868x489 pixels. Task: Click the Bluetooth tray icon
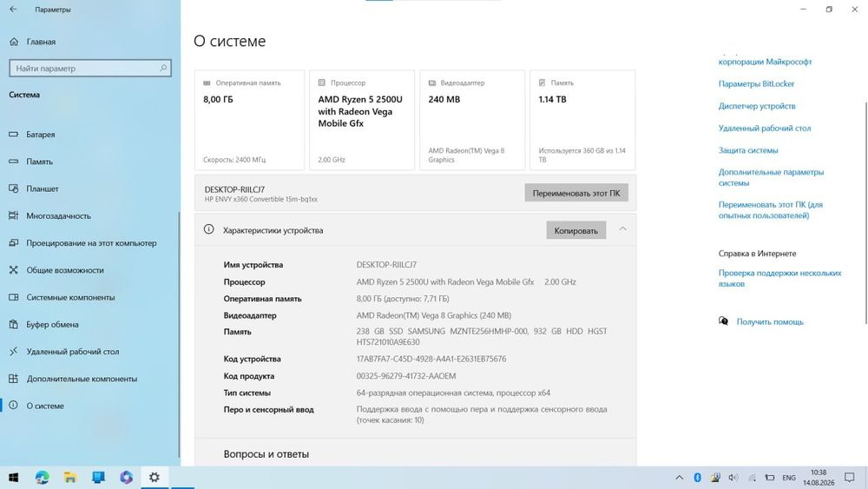coord(698,478)
